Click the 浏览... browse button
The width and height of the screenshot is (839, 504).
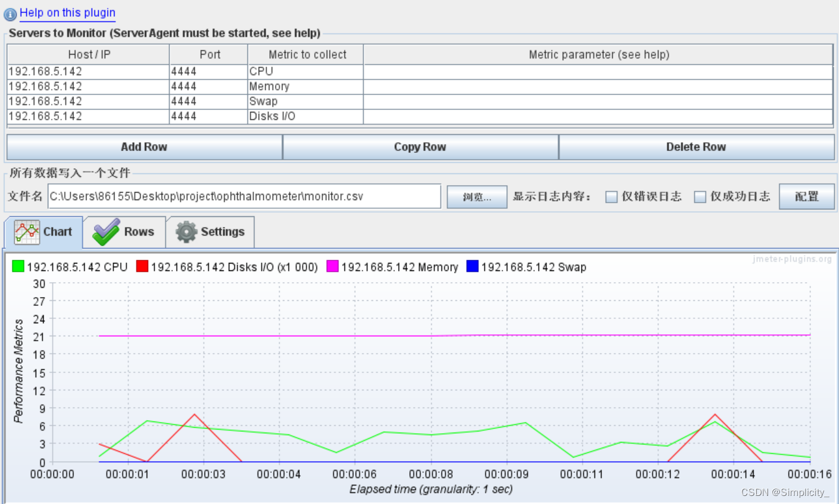[x=477, y=197]
